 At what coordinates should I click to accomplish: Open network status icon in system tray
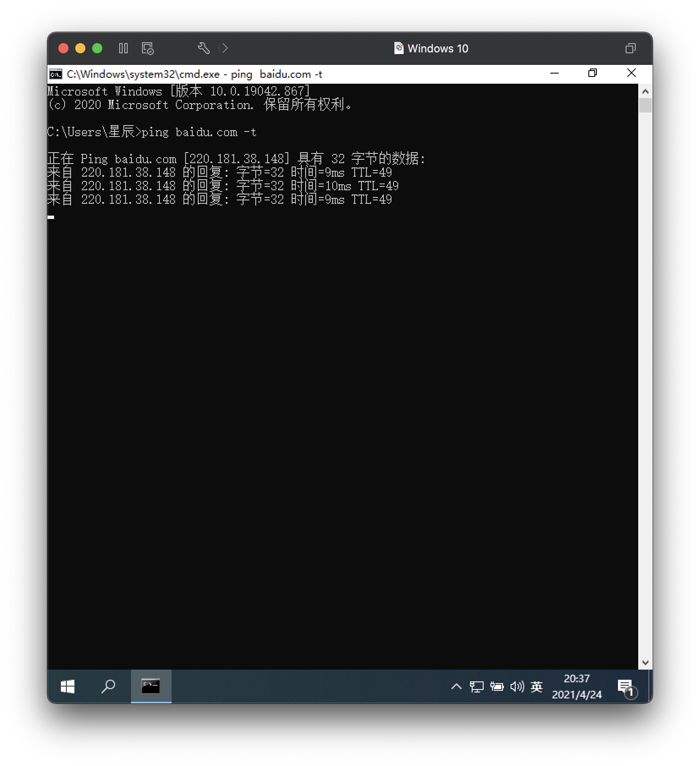(x=476, y=687)
